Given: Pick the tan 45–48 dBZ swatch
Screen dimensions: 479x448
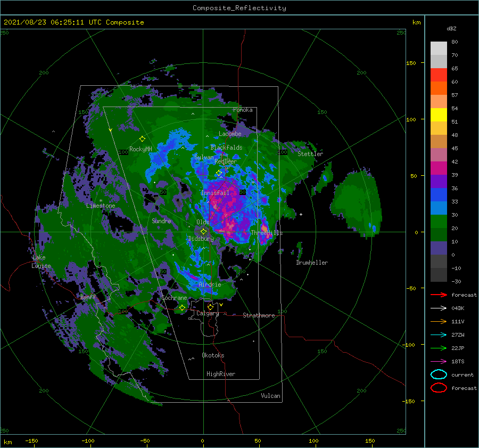Looking at the screenshot, I should [x=439, y=142].
